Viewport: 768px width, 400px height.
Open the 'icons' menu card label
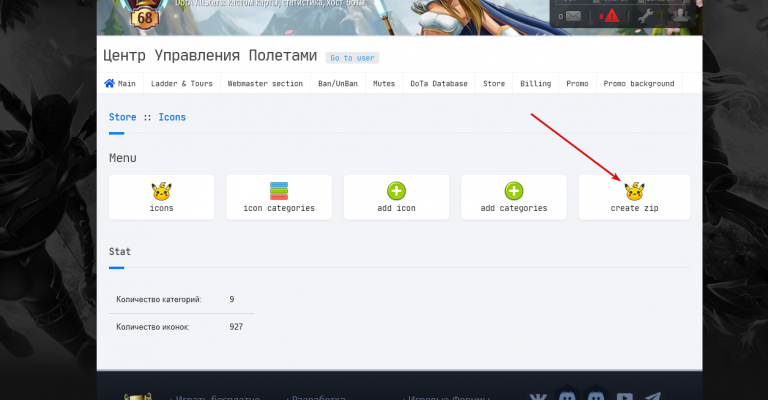tap(161, 208)
